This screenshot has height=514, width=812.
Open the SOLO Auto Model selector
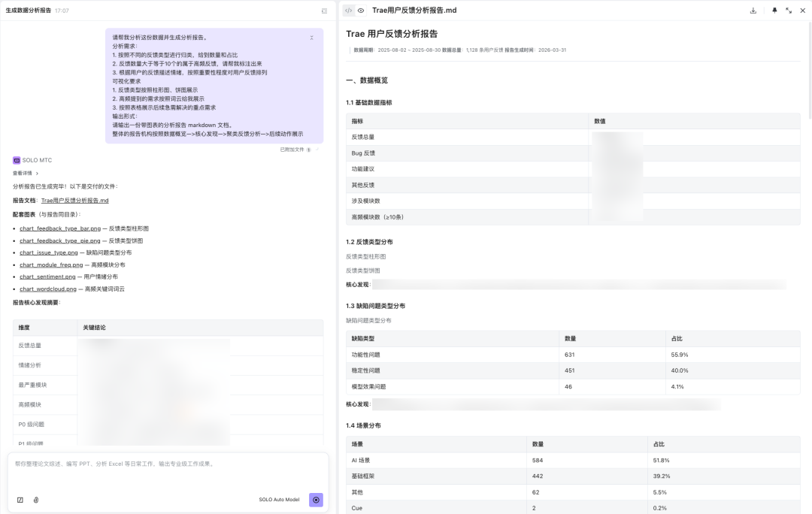[279, 500]
